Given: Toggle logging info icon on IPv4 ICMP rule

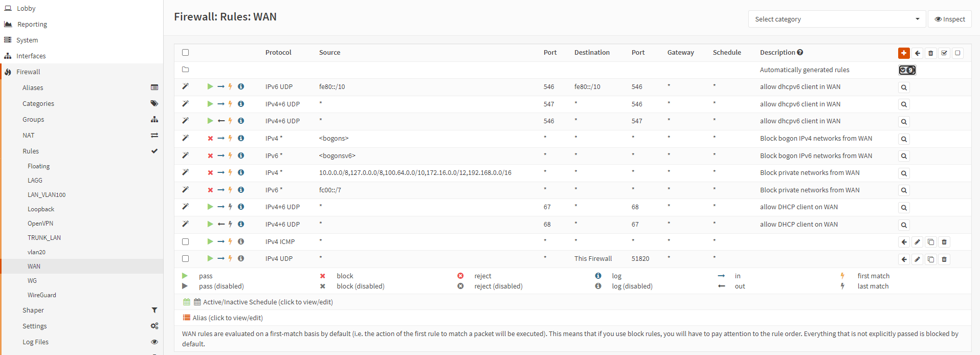Looking at the screenshot, I should [241, 241].
